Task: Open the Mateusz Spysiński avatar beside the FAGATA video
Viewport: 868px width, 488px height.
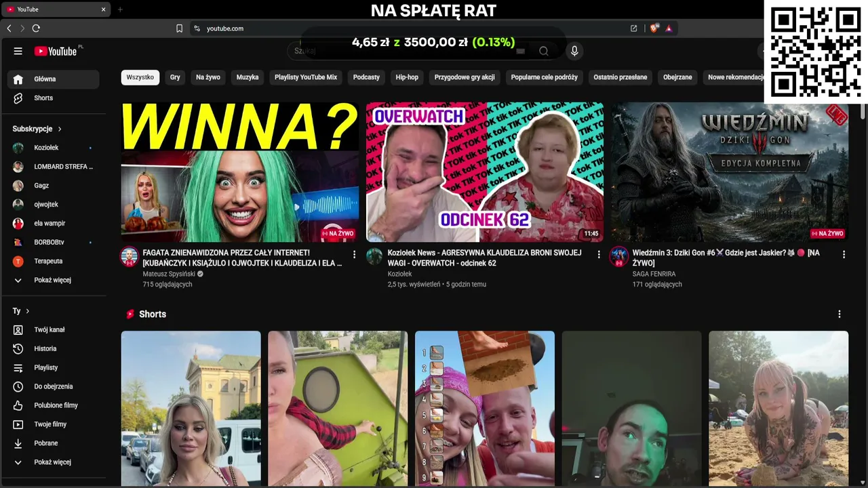Action: [130, 256]
